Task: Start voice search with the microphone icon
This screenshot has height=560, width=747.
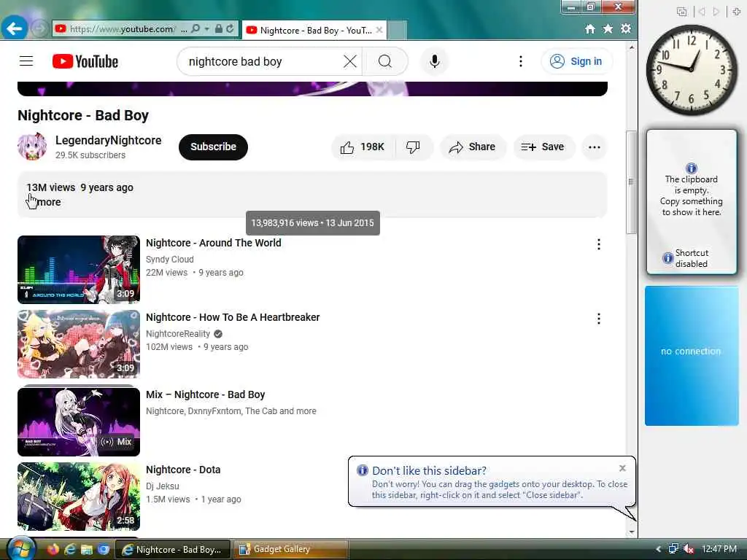Action: [x=435, y=61]
